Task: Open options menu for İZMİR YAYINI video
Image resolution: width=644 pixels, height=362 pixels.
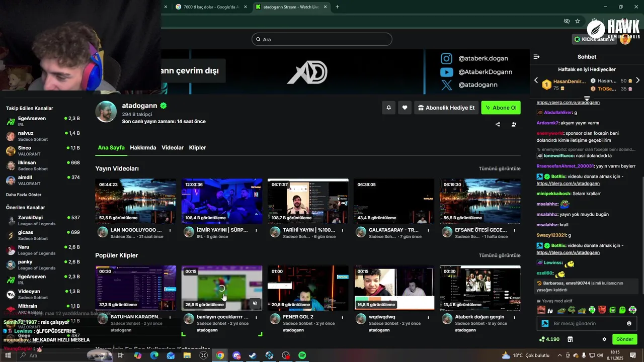Action: [x=256, y=231]
